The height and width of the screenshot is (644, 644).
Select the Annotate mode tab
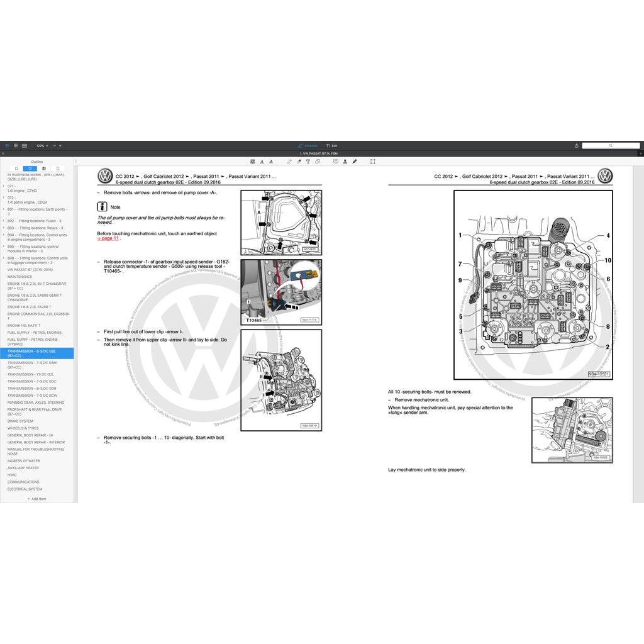tap(308, 145)
